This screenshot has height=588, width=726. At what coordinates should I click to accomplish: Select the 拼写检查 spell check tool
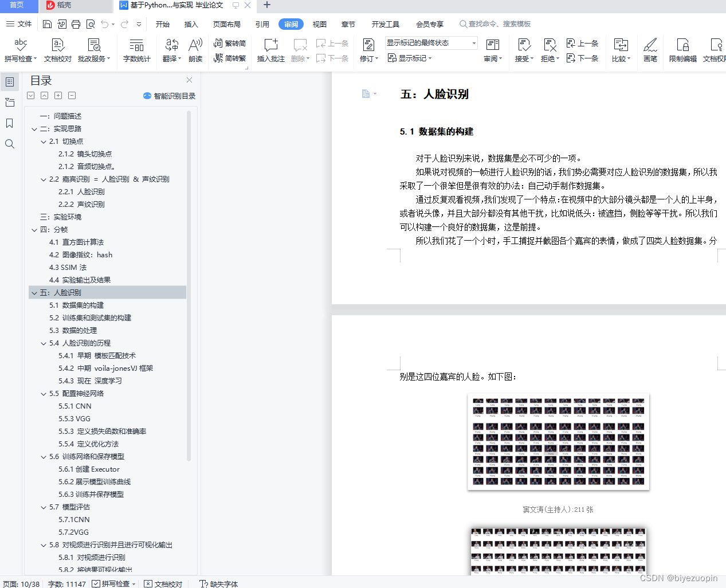(x=20, y=50)
